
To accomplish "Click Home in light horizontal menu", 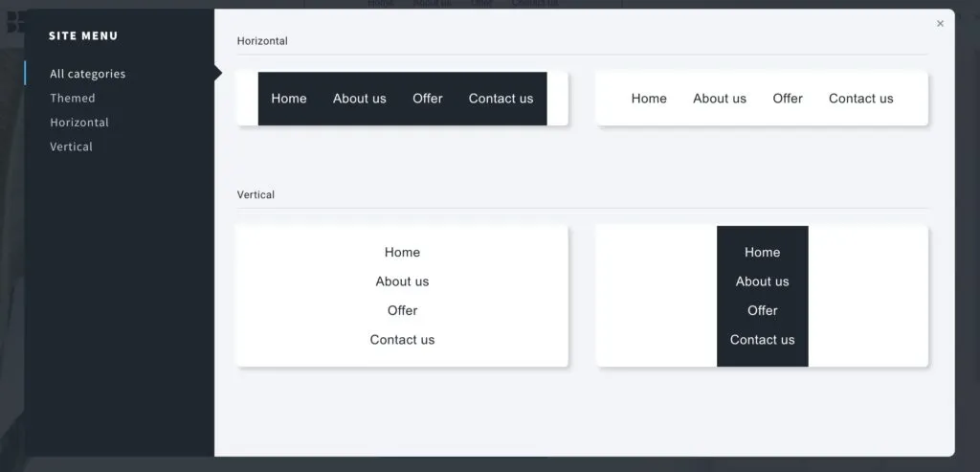I will (x=649, y=99).
